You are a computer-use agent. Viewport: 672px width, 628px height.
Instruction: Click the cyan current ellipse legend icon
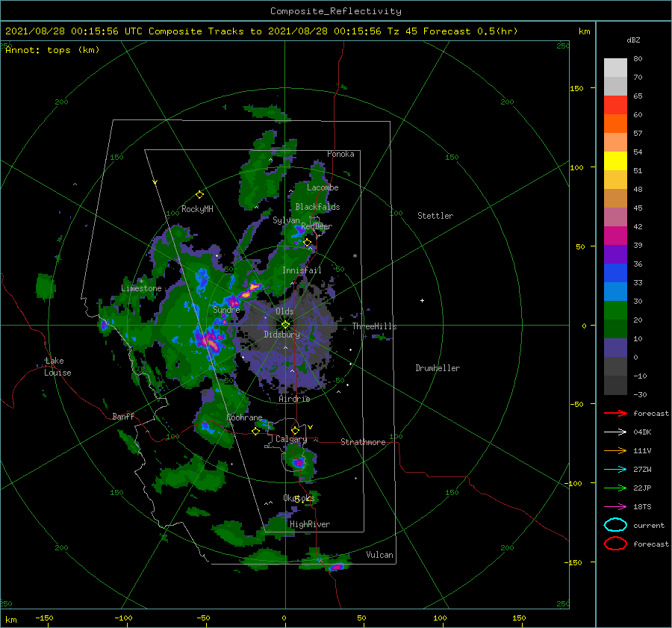point(615,525)
